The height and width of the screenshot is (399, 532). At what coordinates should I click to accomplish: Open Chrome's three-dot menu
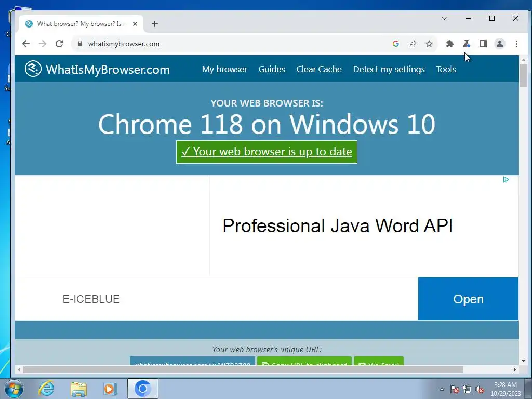(x=516, y=44)
